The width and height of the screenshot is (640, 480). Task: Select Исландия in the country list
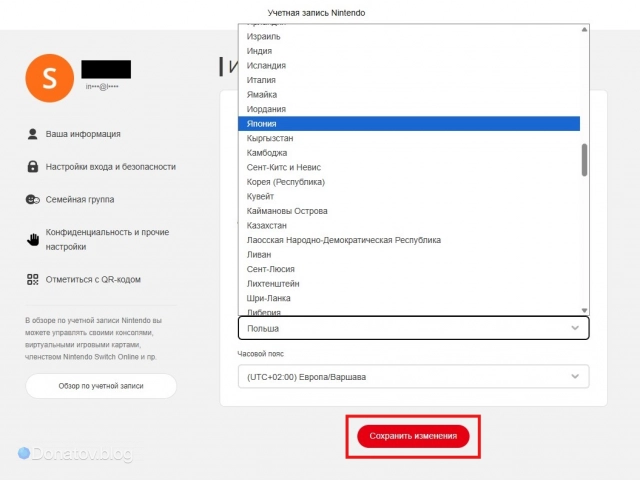(409, 65)
